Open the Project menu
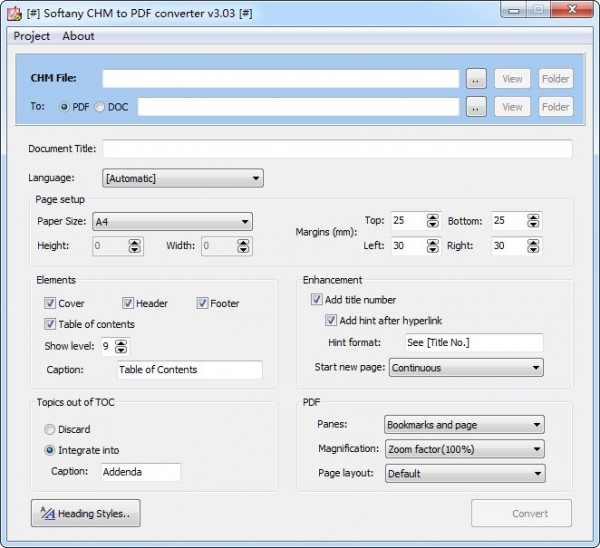Viewport: 600px width, 548px height. [32, 36]
